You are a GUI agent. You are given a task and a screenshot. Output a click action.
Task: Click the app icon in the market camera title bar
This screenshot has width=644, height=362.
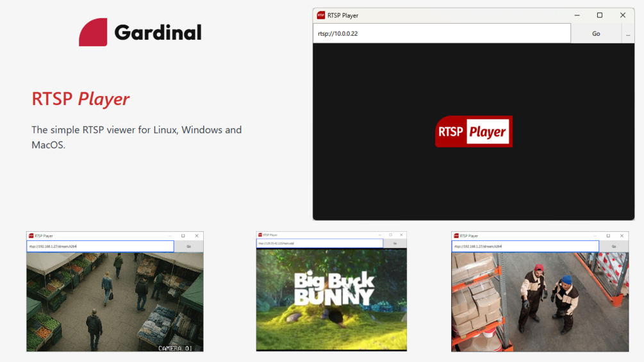[x=31, y=236]
